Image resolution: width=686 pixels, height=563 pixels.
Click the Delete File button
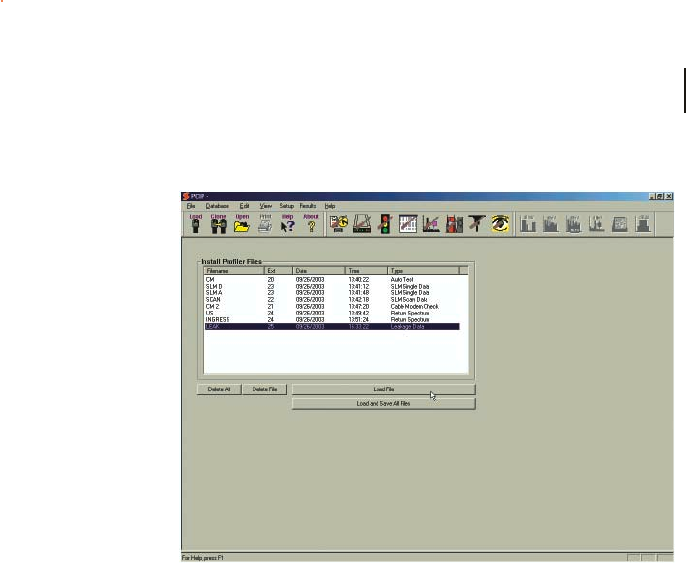tap(265, 389)
